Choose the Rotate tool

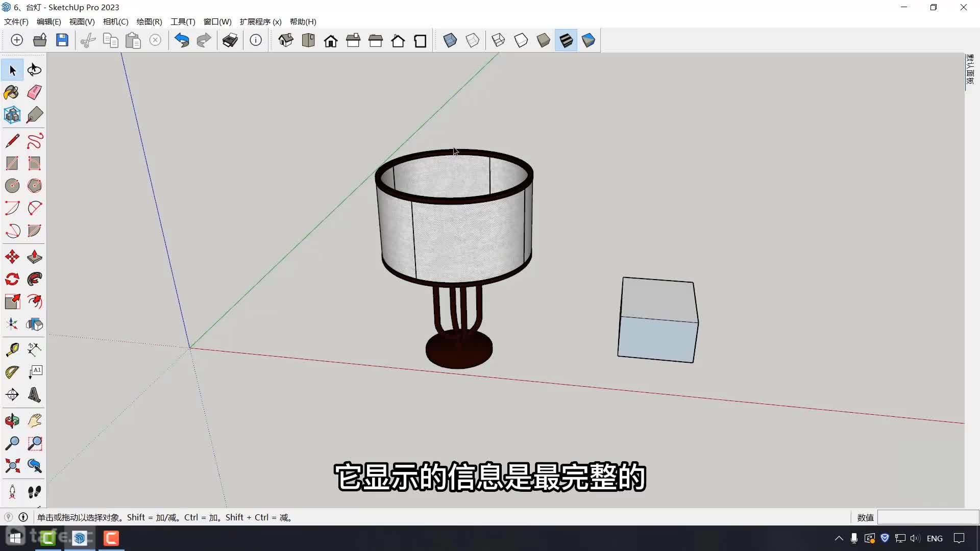[x=12, y=279]
